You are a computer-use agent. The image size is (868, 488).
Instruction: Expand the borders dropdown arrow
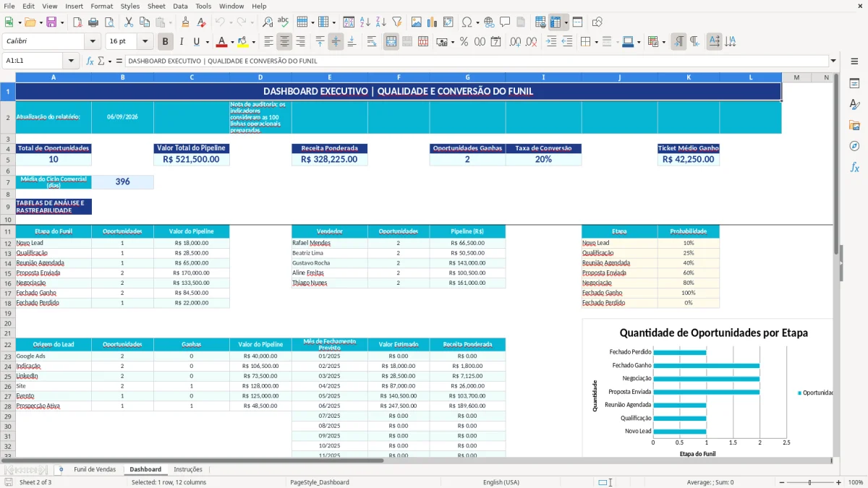pyautogui.click(x=595, y=42)
